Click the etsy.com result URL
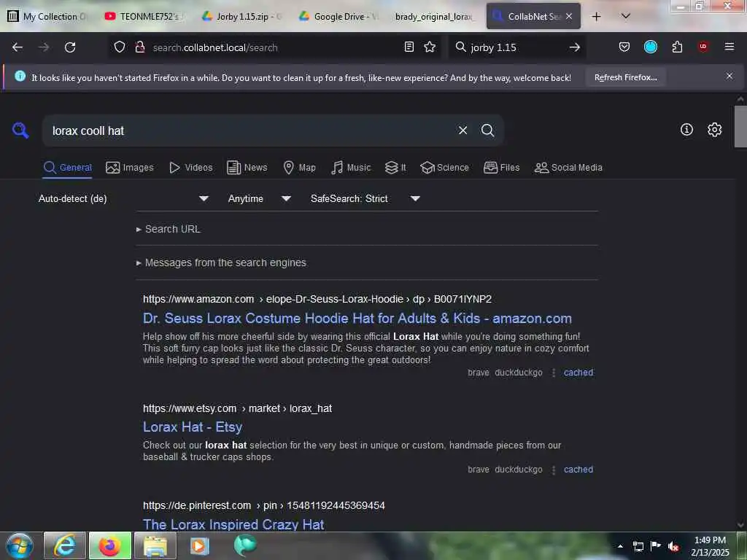747x560 pixels. pyautogui.click(x=237, y=408)
